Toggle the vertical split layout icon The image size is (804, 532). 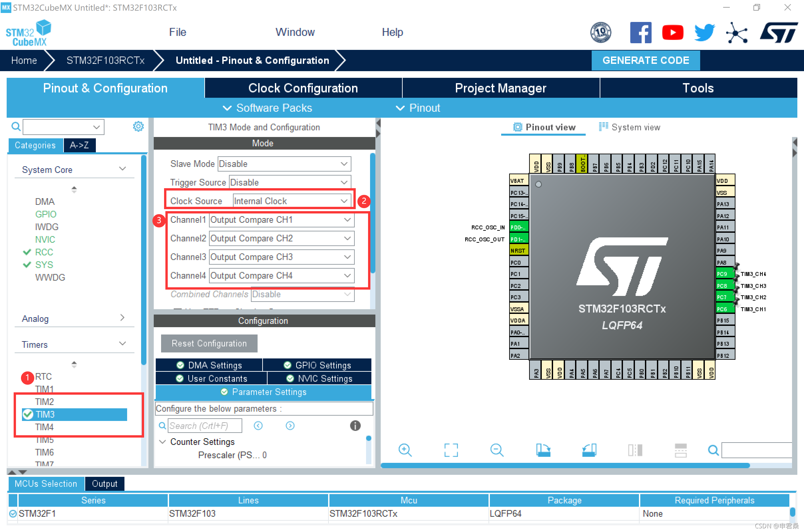coord(635,450)
